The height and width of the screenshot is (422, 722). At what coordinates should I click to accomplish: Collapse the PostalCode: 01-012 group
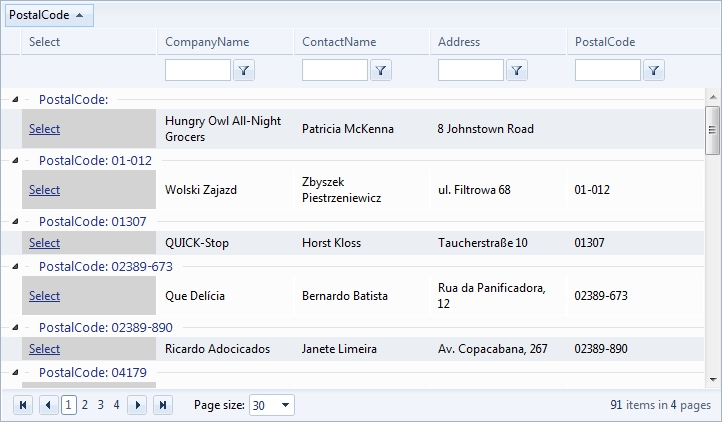click(x=15, y=160)
